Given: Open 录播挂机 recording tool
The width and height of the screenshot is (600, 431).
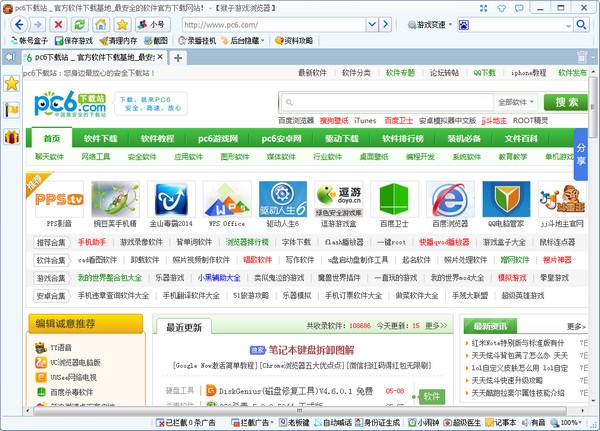Looking at the screenshot, I should coord(197,41).
